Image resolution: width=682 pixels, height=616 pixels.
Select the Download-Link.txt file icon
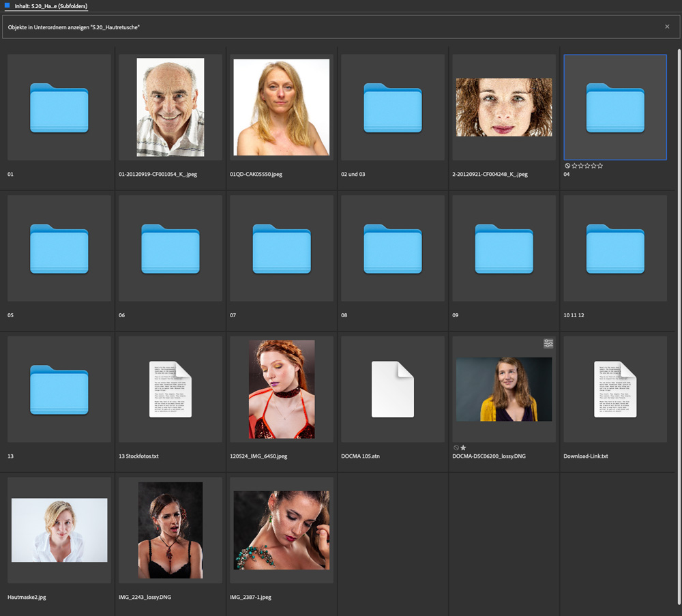614,389
